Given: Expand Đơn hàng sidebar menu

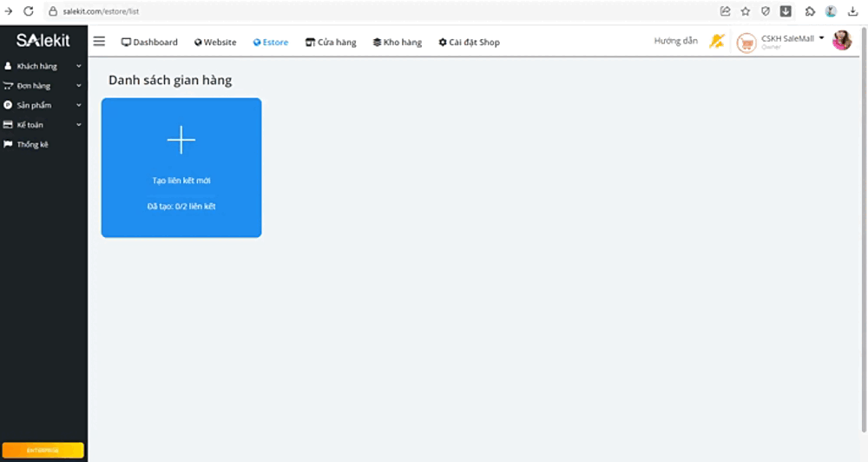Looking at the screenshot, I should click(x=43, y=86).
